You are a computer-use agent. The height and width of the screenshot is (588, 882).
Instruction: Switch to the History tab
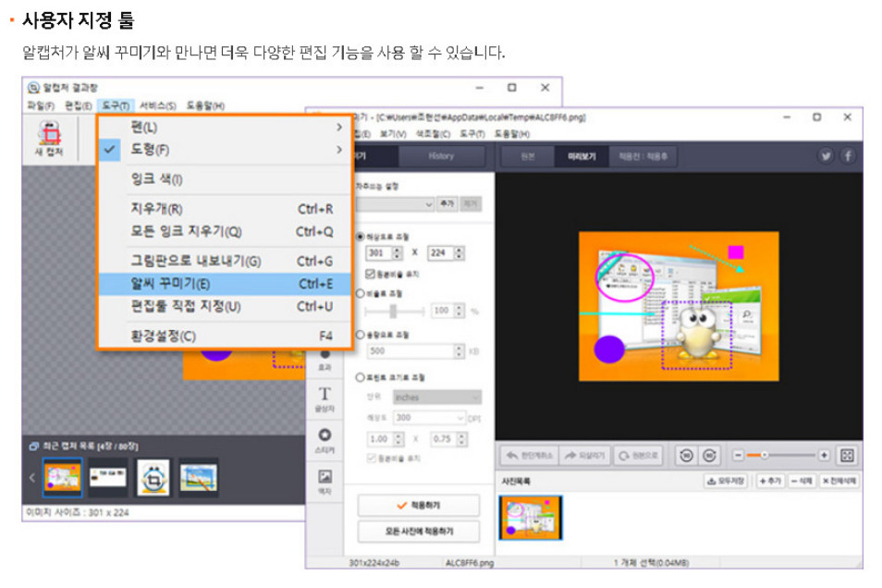[441, 156]
